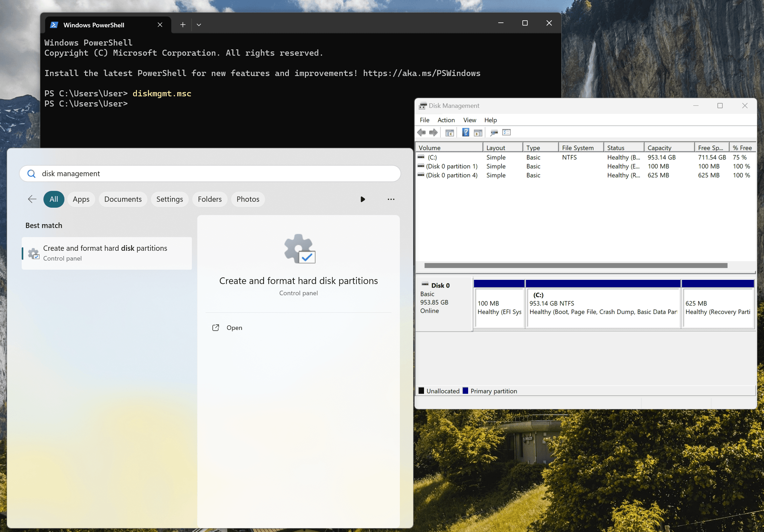This screenshot has height=532, width=764.
Task: Select the Photos search filter
Action: coord(248,199)
